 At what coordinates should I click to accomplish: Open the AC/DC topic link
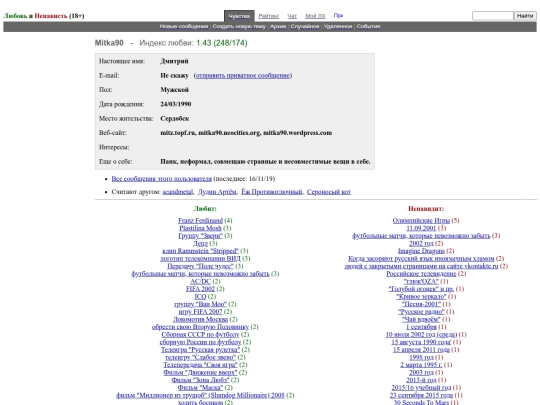tap(200, 281)
